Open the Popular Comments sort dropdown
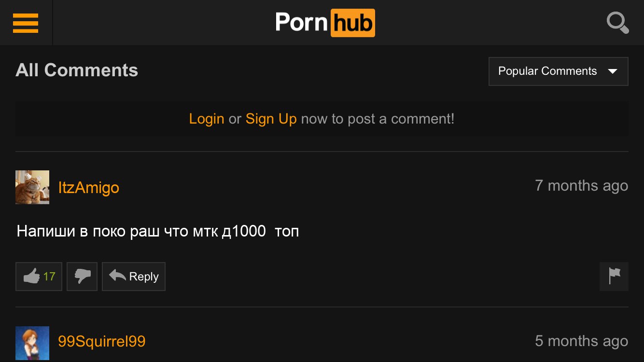 coord(559,71)
